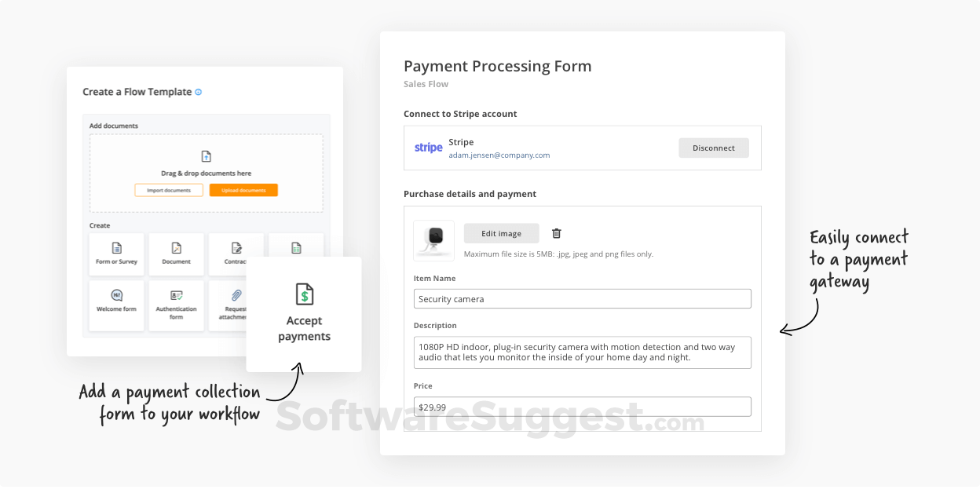Image resolution: width=980 pixels, height=493 pixels.
Task: Click the Stripe logo
Action: click(429, 148)
